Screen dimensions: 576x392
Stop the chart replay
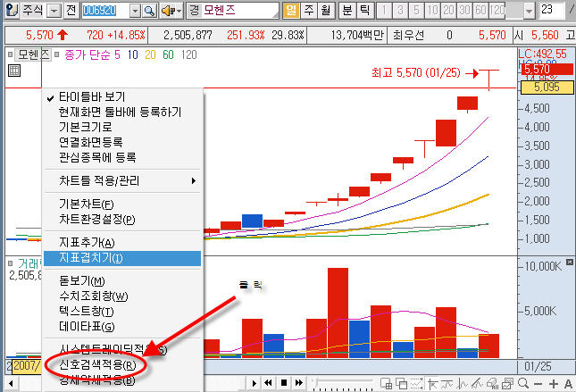[x=284, y=383]
